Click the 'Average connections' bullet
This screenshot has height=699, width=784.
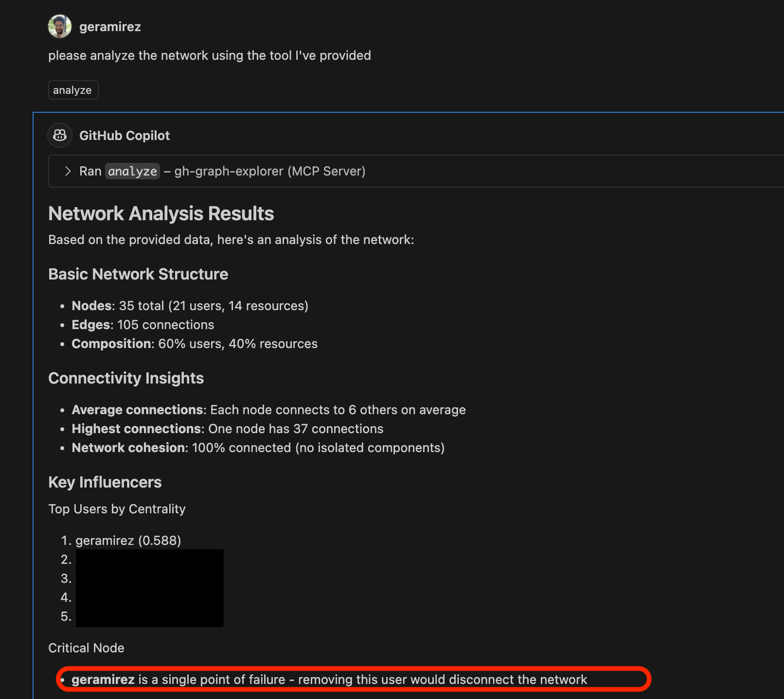point(269,410)
